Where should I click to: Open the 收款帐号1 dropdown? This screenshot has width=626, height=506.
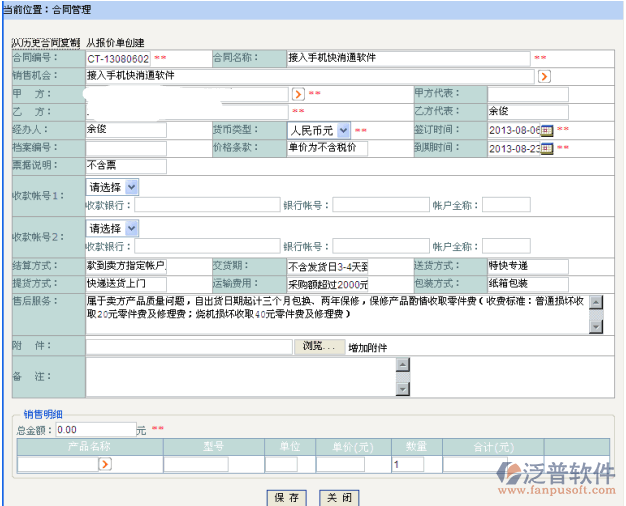(x=133, y=186)
